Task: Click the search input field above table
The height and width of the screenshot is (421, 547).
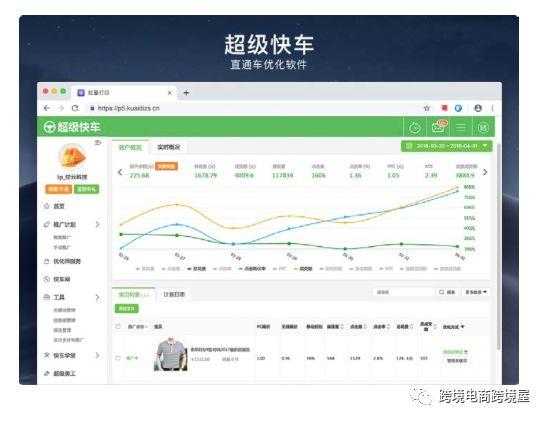Action: click(404, 292)
